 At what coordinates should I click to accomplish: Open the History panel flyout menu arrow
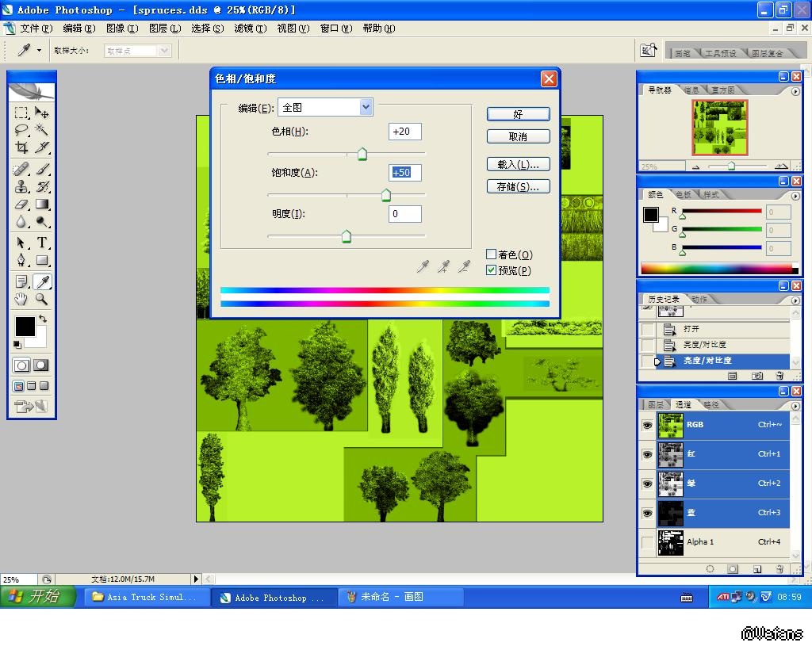coord(795,300)
